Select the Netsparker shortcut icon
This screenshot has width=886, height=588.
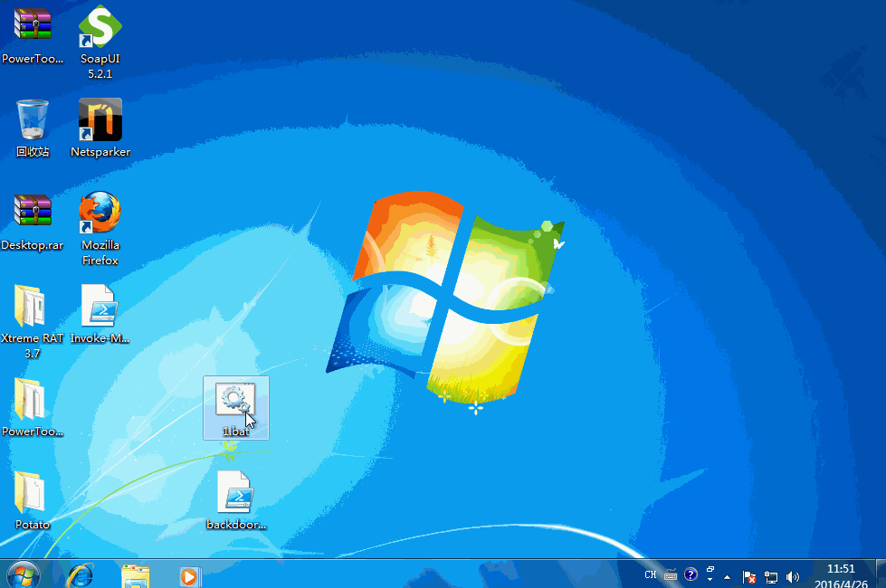[100, 128]
